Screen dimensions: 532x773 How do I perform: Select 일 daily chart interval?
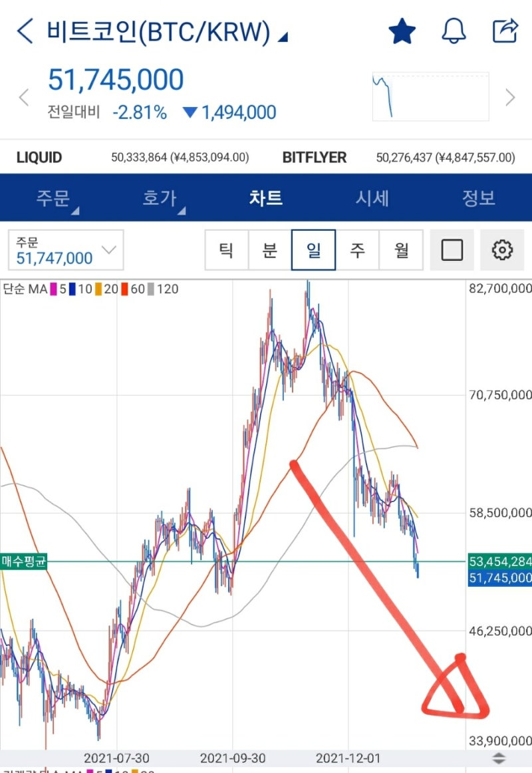pyautogui.click(x=313, y=250)
